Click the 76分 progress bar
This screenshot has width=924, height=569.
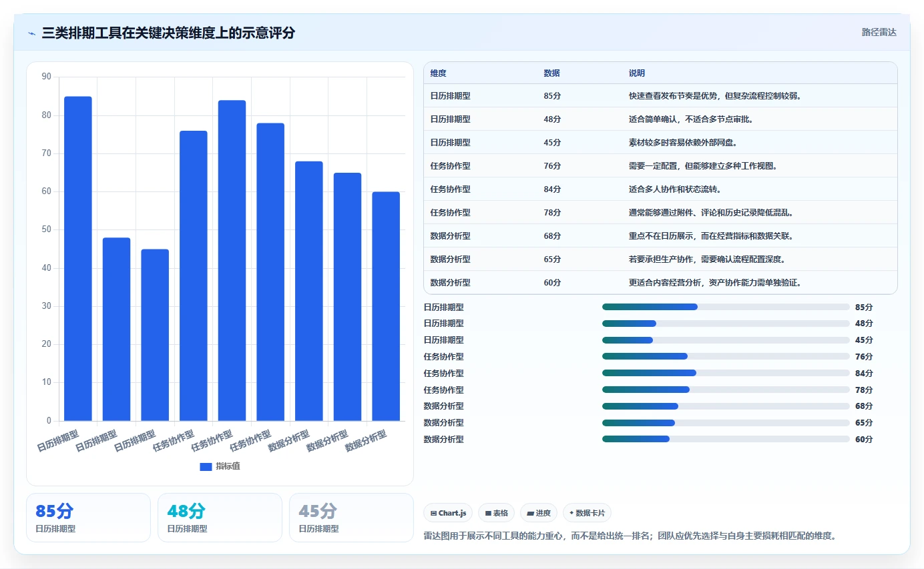click(x=726, y=356)
